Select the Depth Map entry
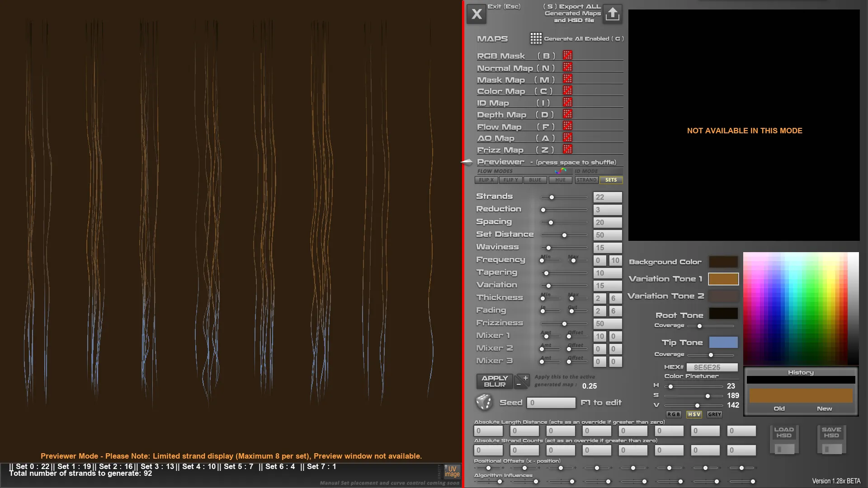Viewport: 868px width, 488px height. pyautogui.click(x=501, y=115)
